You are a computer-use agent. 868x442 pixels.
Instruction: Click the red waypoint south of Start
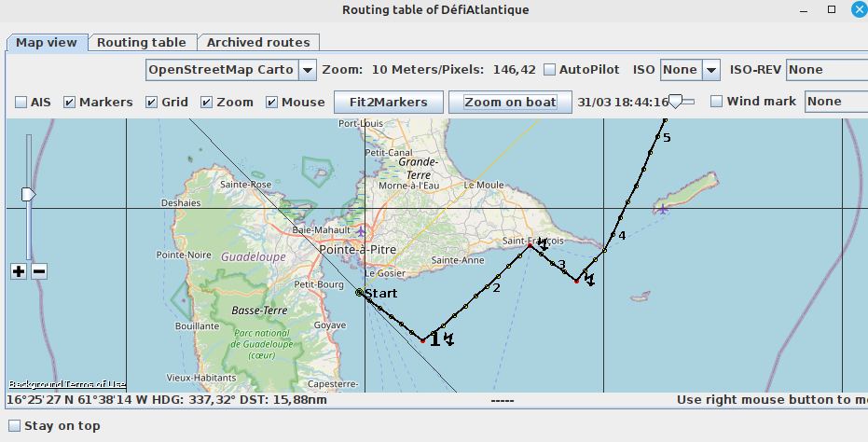coord(422,340)
